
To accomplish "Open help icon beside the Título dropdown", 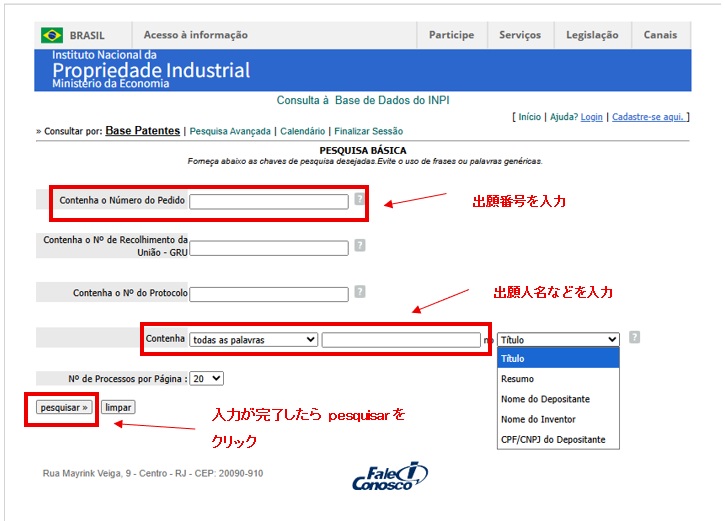I will tap(634, 337).
